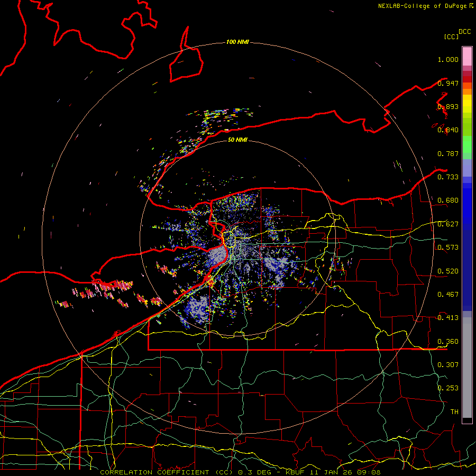Pick the pink swatch atop color bar
This screenshot has height=476, width=476.
467,56
